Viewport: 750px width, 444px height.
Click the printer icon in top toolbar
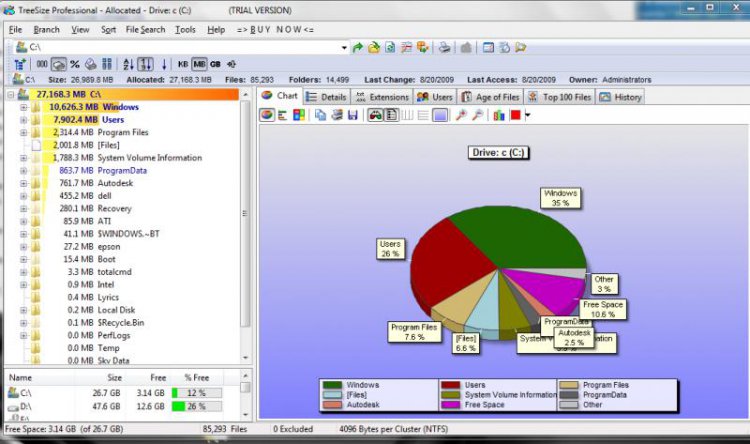[x=444, y=47]
